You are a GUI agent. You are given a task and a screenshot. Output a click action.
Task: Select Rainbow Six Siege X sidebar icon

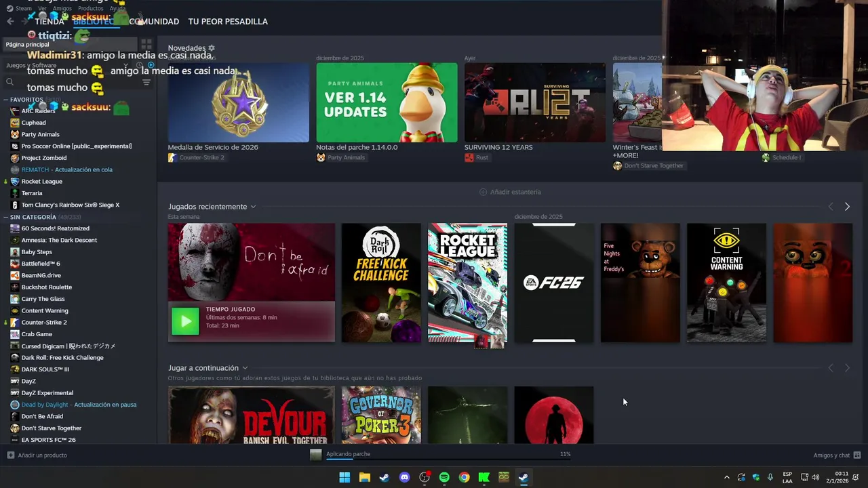[15, 205]
